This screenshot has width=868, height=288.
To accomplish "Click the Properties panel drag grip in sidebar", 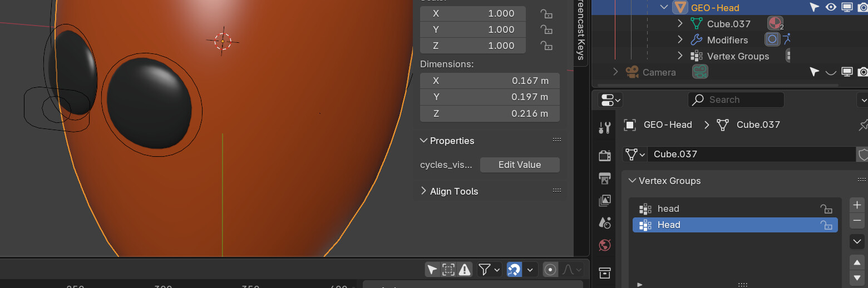I will point(557,140).
